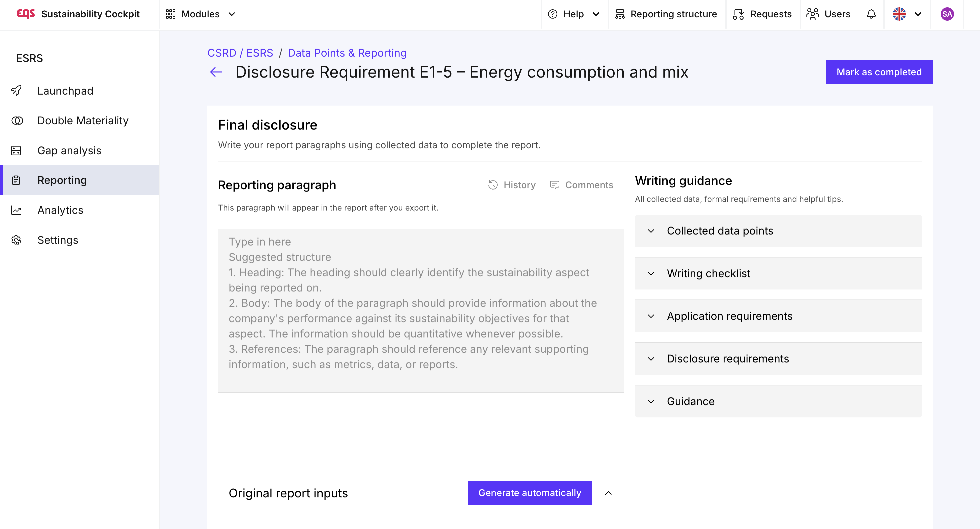Image resolution: width=980 pixels, height=529 pixels.
Task: Open the History clock icon
Action: click(x=493, y=185)
